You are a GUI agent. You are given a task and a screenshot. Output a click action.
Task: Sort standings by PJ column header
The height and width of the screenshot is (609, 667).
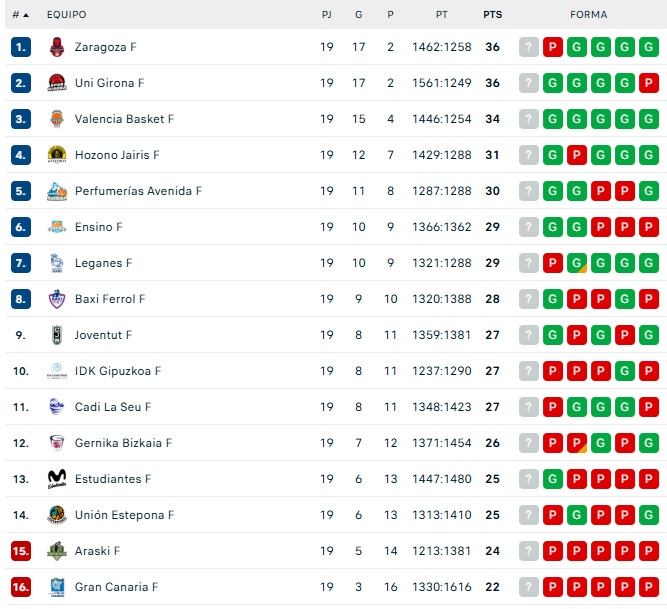click(x=327, y=15)
